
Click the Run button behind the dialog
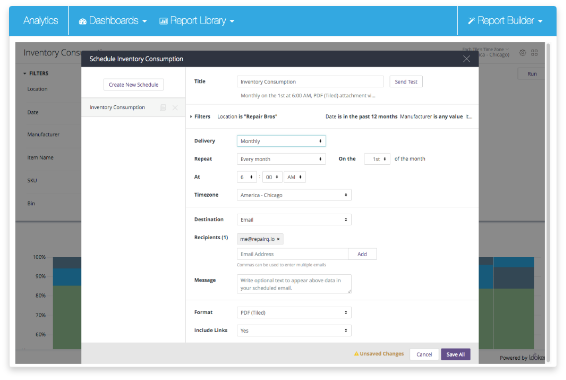pos(532,74)
